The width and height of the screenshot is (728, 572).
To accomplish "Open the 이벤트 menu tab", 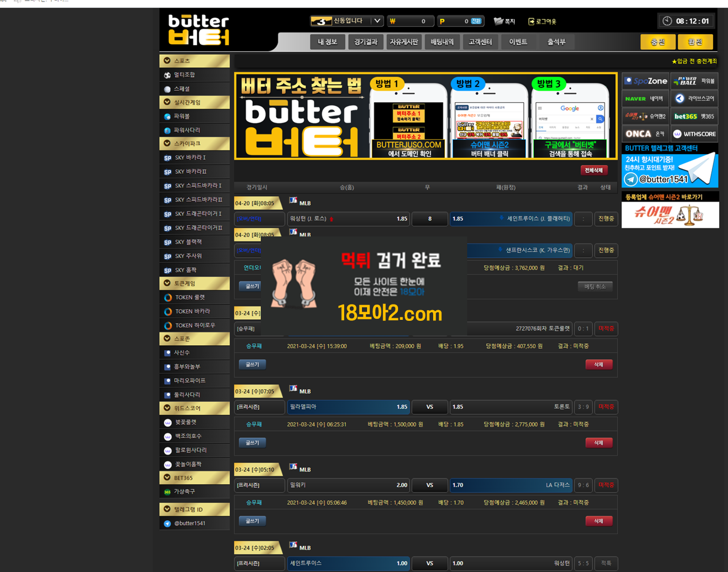I will coord(518,42).
